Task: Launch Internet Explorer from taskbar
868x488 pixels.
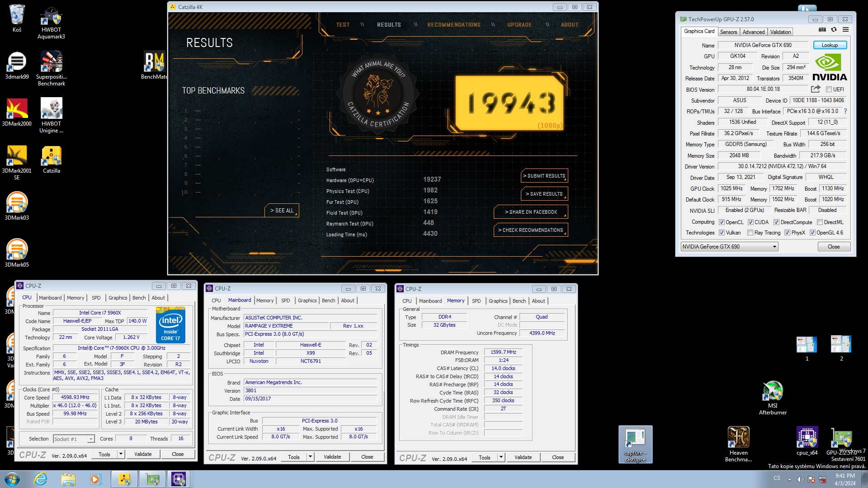Action: pyautogui.click(x=41, y=479)
